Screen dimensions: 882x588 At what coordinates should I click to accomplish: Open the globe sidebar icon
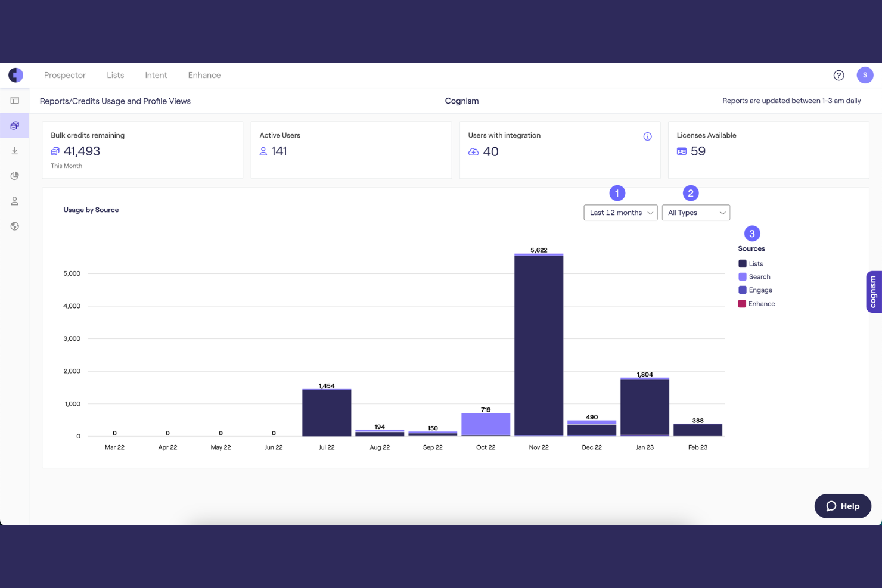click(15, 226)
